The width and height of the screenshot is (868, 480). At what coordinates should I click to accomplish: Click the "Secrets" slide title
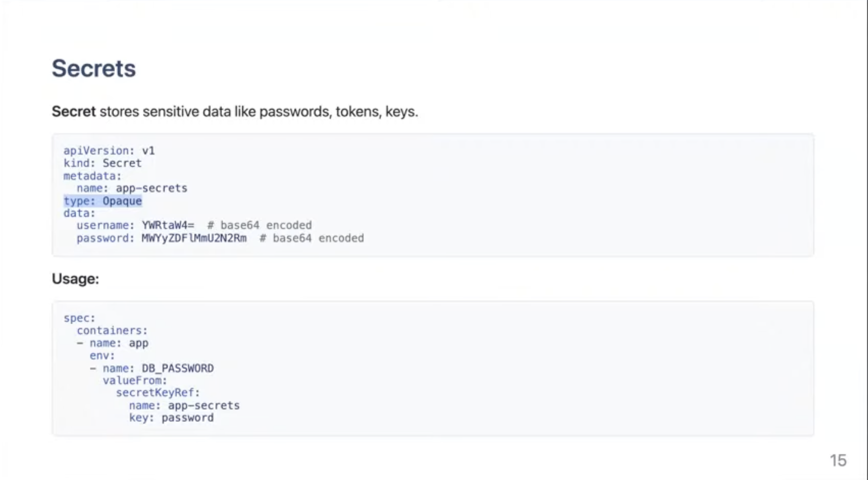[94, 68]
